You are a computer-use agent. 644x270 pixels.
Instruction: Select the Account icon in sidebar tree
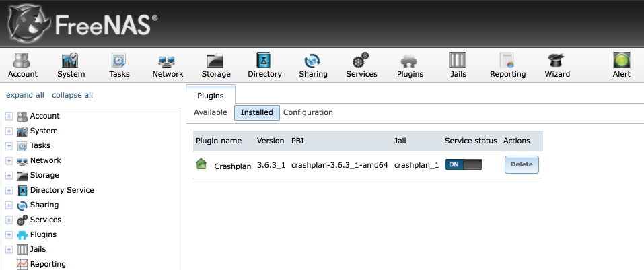22,116
